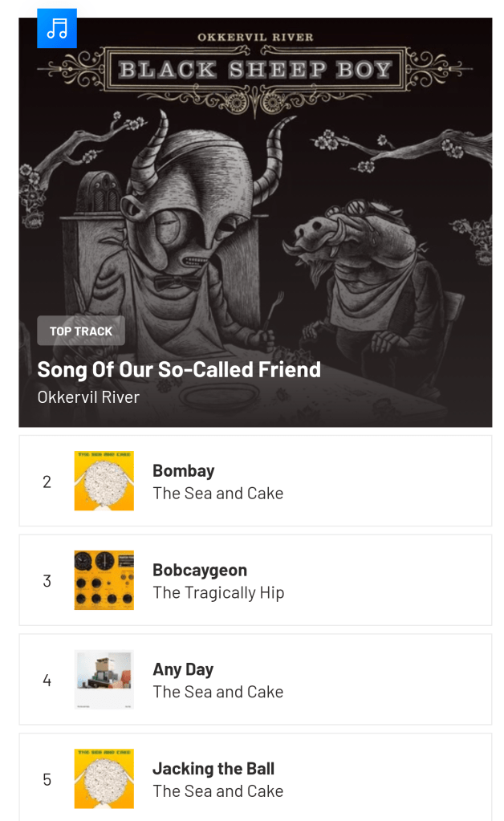Open Song Of Our So-Called Friend track
This screenshot has height=821, width=504.
[179, 369]
